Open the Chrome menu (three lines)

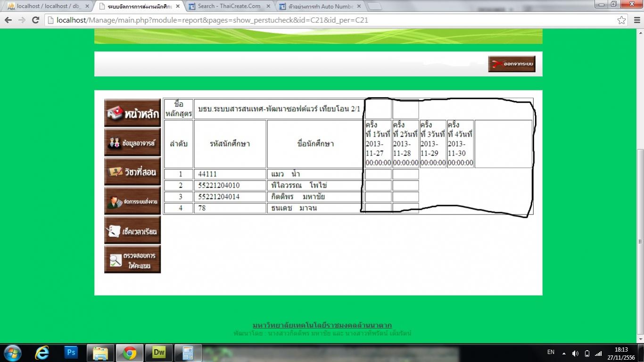click(636, 20)
